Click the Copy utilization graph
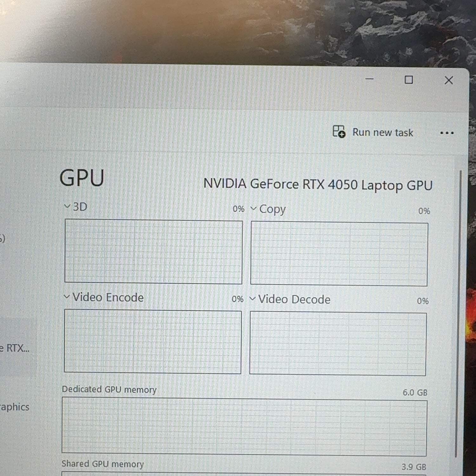 click(x=339, y=254)
